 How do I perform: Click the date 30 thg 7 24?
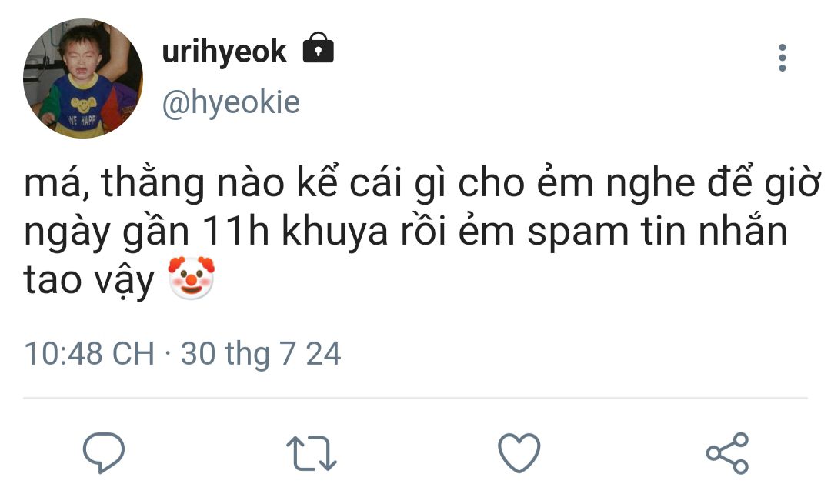tap(261, 354)
